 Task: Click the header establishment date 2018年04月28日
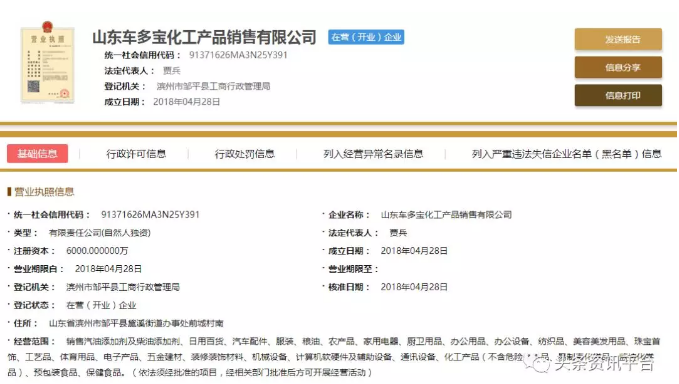tap(187, 102)
